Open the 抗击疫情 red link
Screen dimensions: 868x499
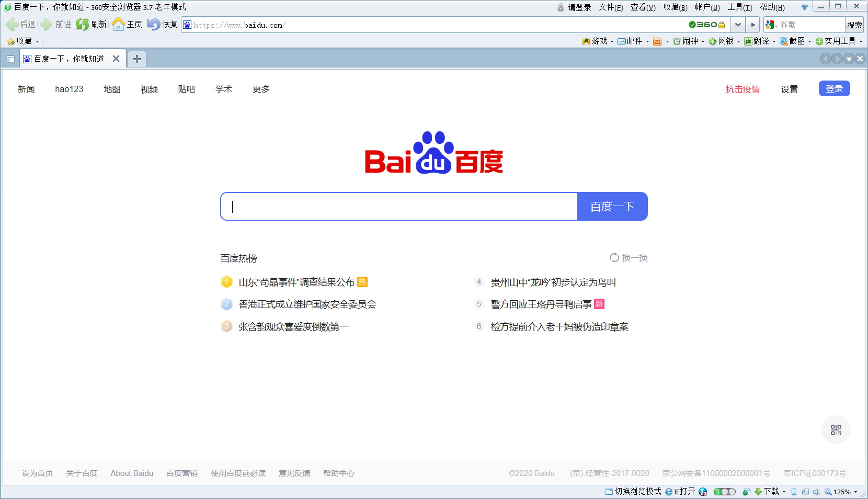click(x=743, y=89)
